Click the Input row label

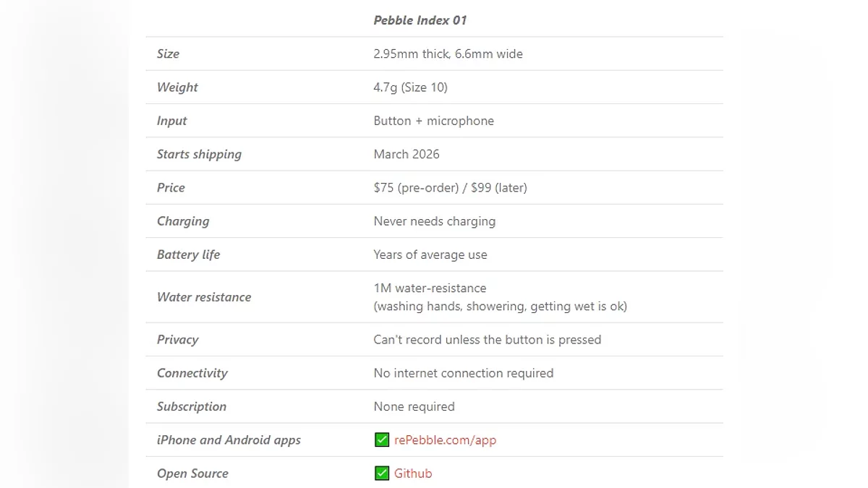pyautogui.click(x=172, y=121)
